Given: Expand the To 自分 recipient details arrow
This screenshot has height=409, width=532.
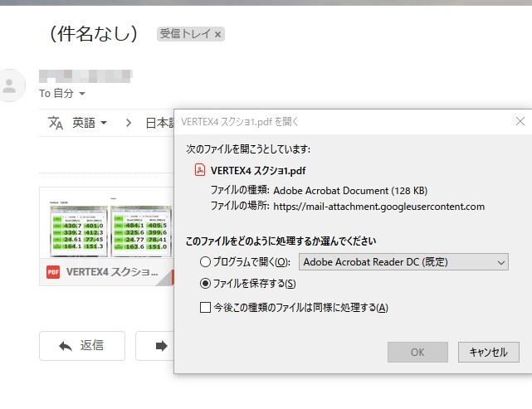Looking at the screenshot, I should click(x=82, y=93).
